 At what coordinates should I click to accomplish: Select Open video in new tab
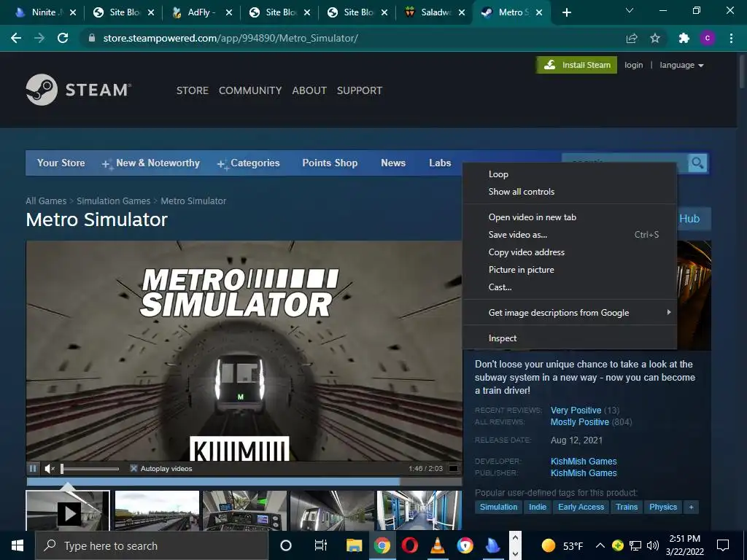570,217
